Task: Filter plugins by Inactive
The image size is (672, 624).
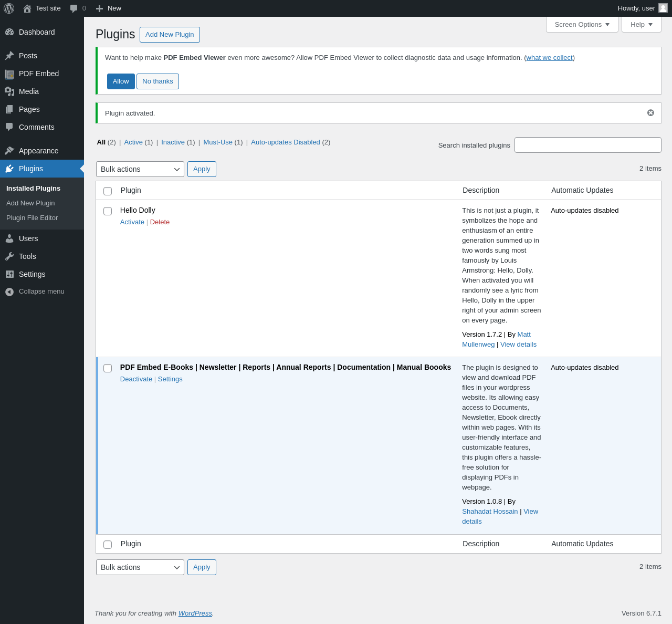Action: [173, 142]
